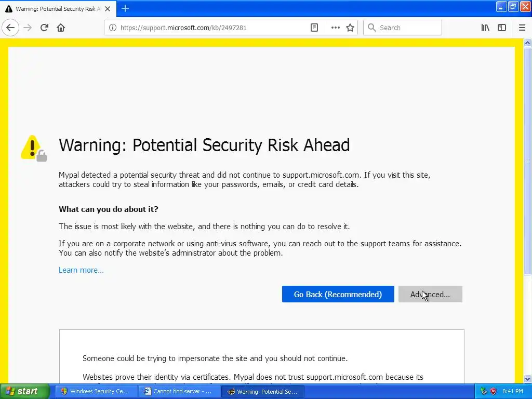Image resolution: width=532 pixels, height=399 pixels.
Task: Open page actions three-dot menu
Action: tap(335, 28)
